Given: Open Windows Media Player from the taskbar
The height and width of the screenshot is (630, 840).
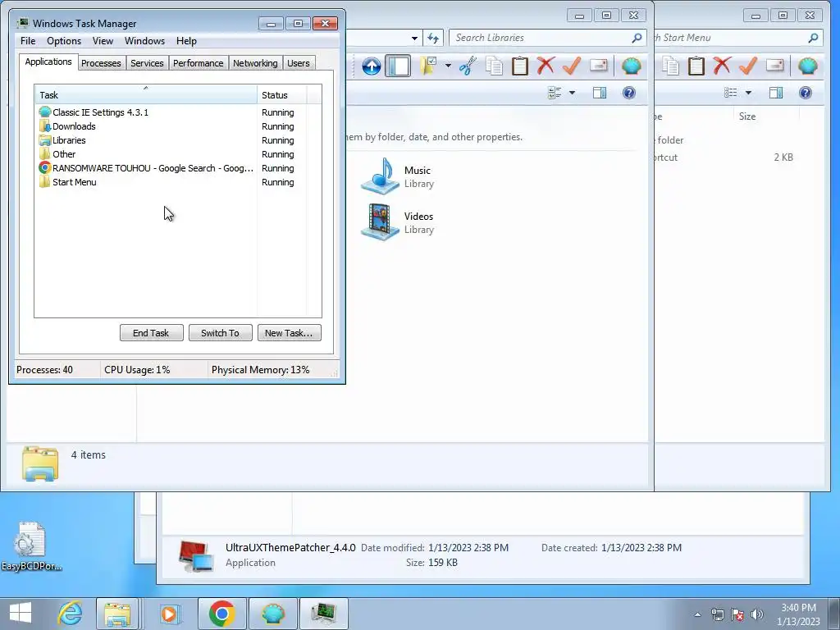Looking at the screenshot, I should (x=169, y=614).
